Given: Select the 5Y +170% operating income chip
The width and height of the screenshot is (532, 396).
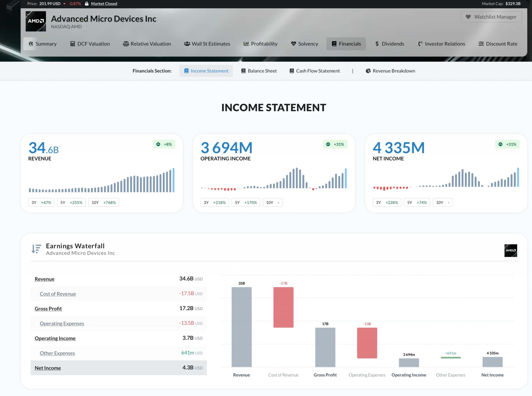Looking at the screenshot, I should [x=246, y=202].
